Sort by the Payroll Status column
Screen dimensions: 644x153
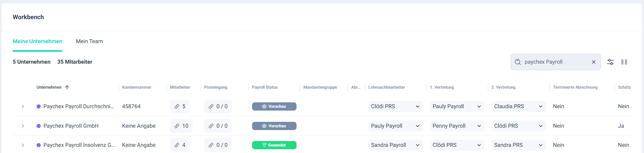click(x=265, y=87)
